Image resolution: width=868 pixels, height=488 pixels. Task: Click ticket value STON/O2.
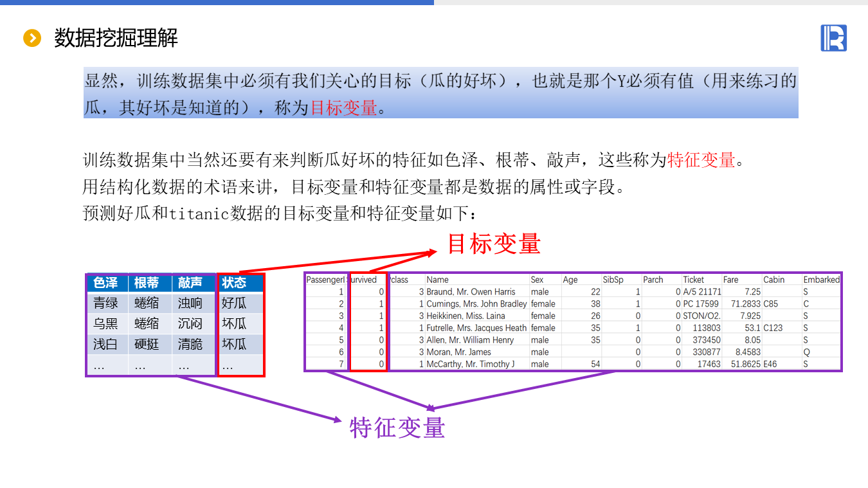click(701, 316)
